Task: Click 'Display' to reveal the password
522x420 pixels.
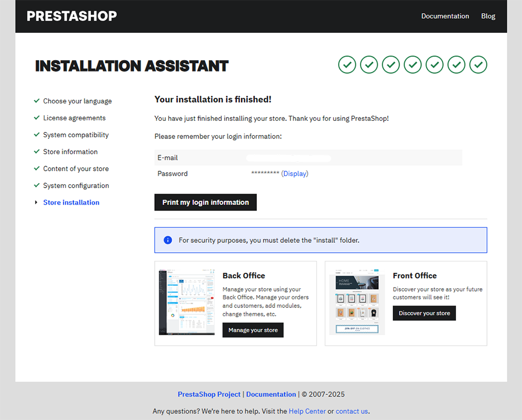Action: tap(295, 173)
